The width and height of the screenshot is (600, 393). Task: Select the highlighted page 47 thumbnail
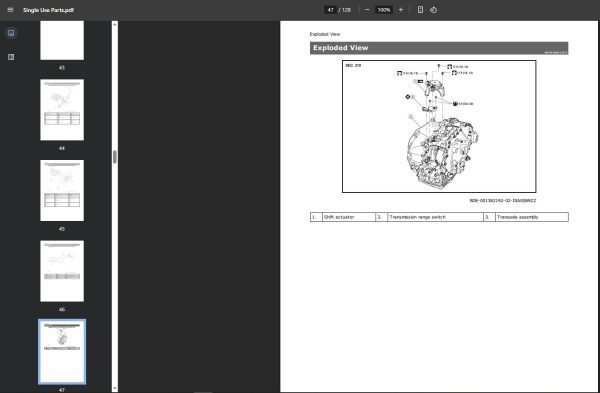tap(62, 352)
